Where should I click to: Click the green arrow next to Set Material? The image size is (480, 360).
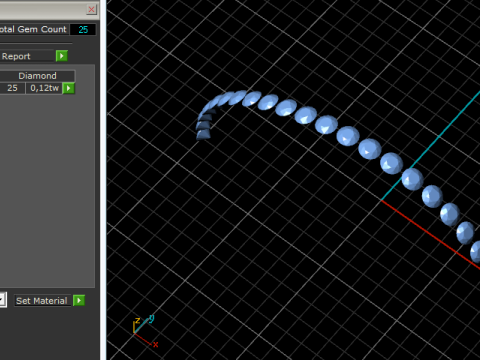[x=79, y=300]
